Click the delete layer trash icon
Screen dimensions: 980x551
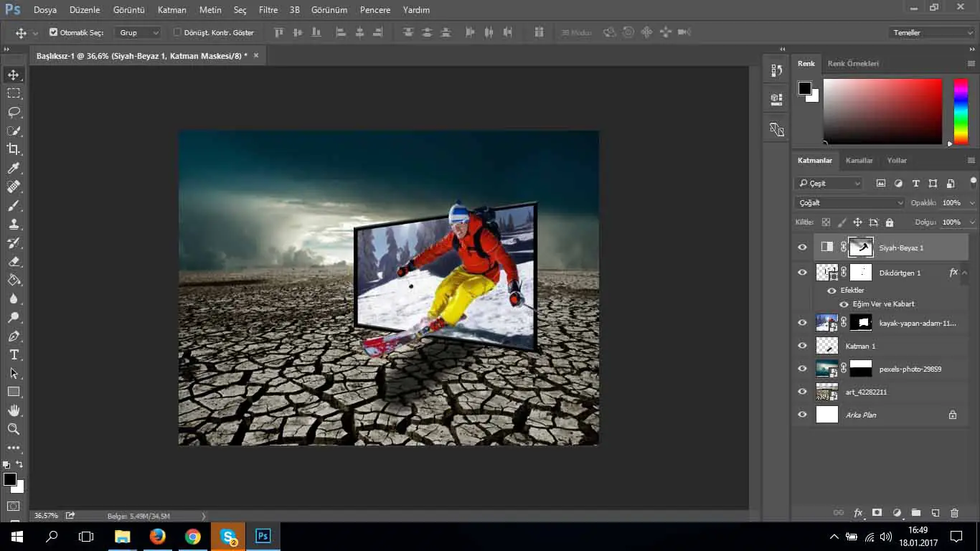[954, 513]
